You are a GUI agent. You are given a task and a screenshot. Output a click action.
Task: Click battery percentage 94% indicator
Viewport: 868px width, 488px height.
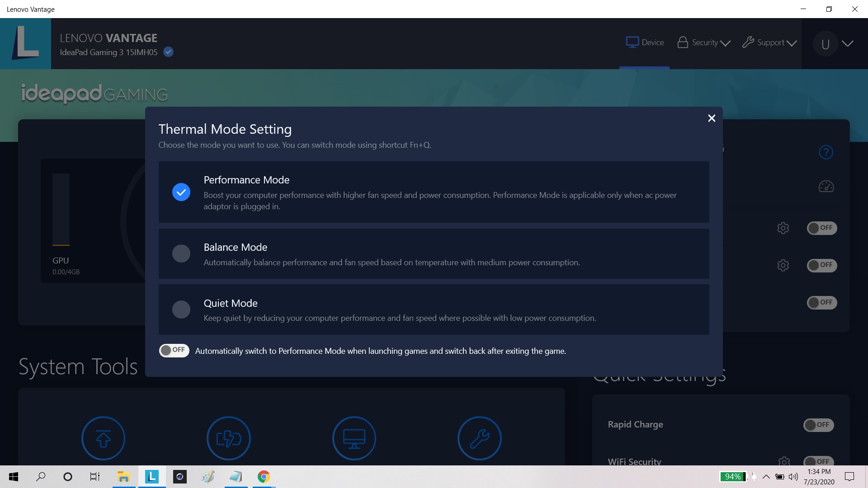coord(733,477)
